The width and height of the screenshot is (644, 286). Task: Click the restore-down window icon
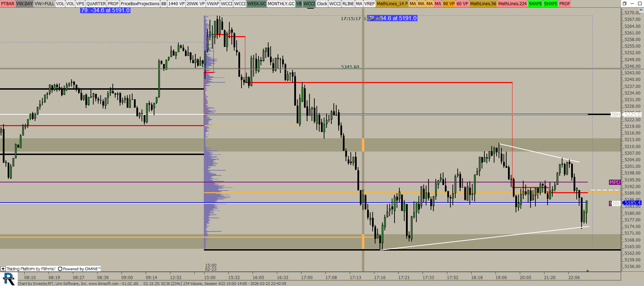click(625, 3)
